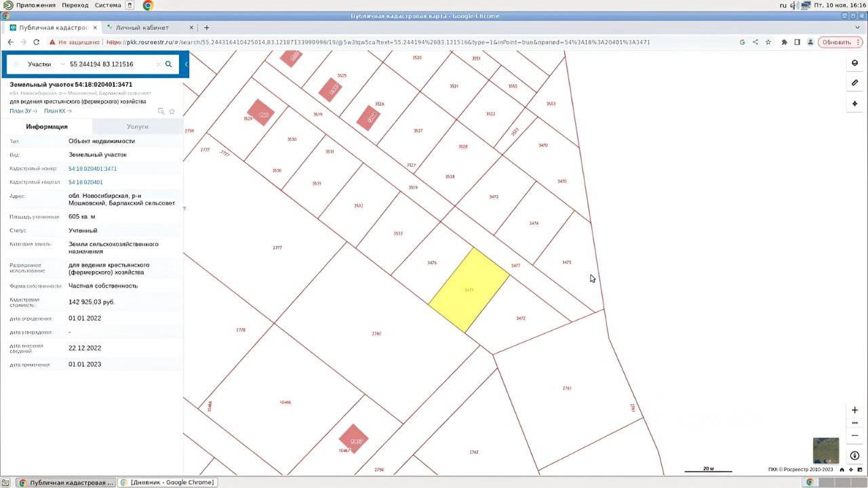Switch to 'Дневник - Google Chrome' taskbar window
The width and height of the screenshot is (868, 488).
[x=167, y=483]
